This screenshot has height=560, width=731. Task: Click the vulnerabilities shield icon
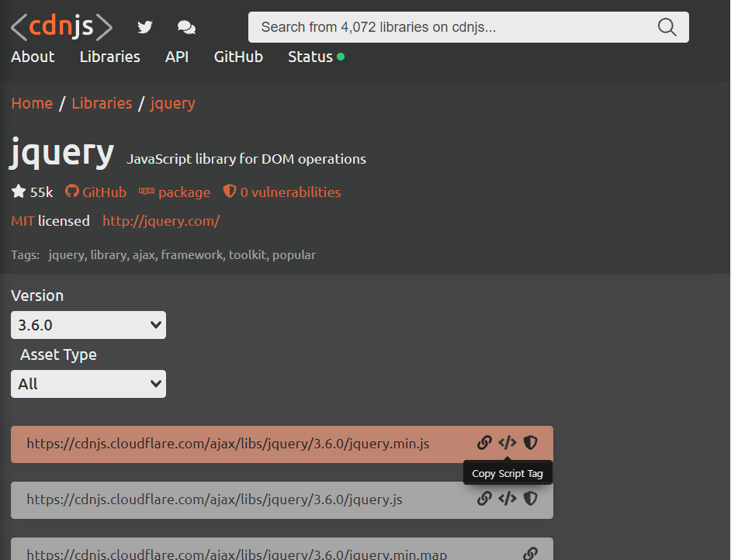click(230, 191)
